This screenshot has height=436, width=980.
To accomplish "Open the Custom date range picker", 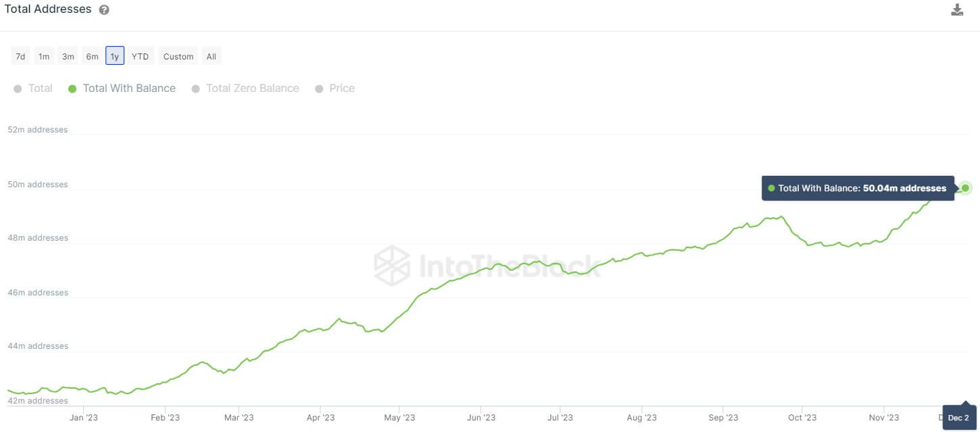I will [178, 56].
